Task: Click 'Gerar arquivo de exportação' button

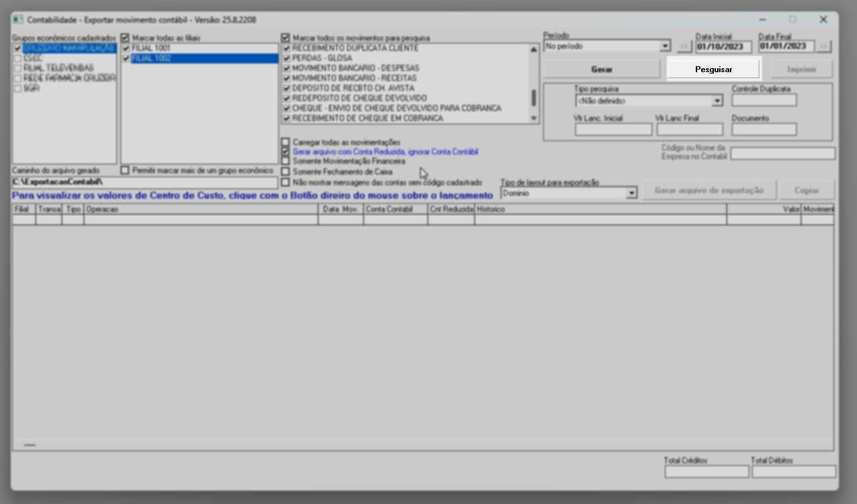Action: pos(709,191)
